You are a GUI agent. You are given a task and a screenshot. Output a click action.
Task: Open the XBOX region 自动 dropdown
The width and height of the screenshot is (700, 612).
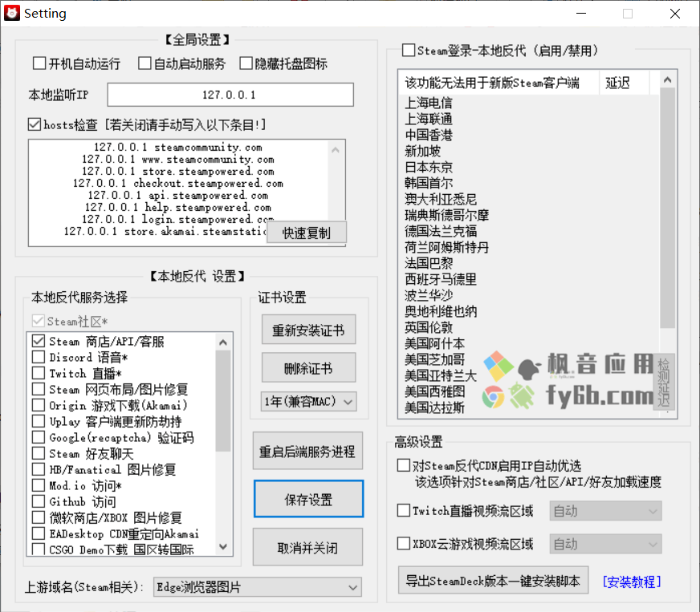pos(605,544)
